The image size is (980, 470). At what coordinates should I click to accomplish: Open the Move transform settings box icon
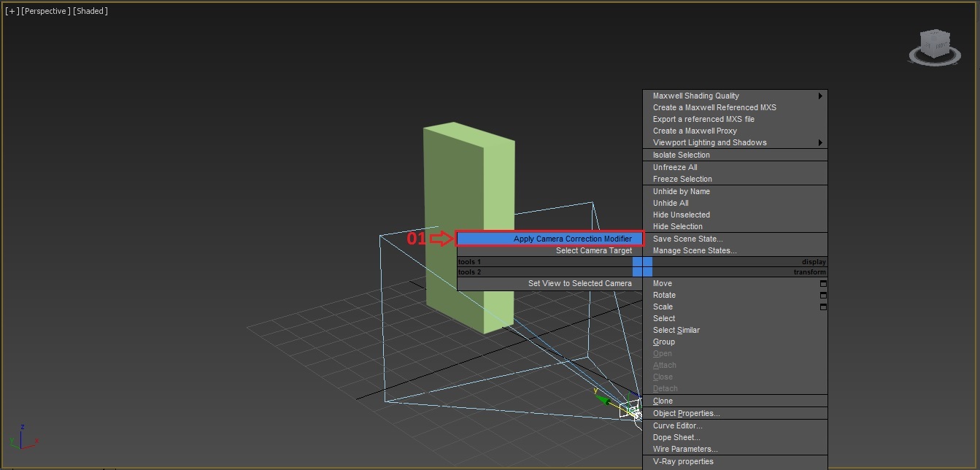(823, 283)
